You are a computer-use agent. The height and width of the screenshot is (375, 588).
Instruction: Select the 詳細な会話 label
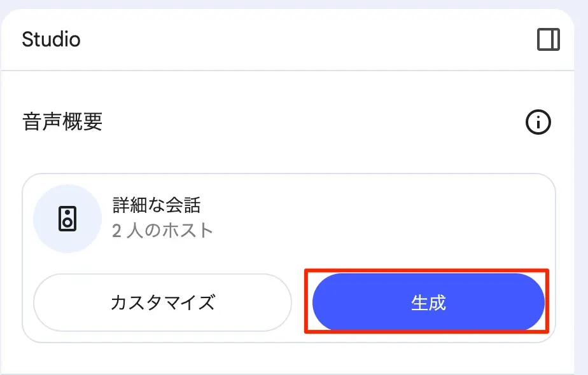(157, 205)
